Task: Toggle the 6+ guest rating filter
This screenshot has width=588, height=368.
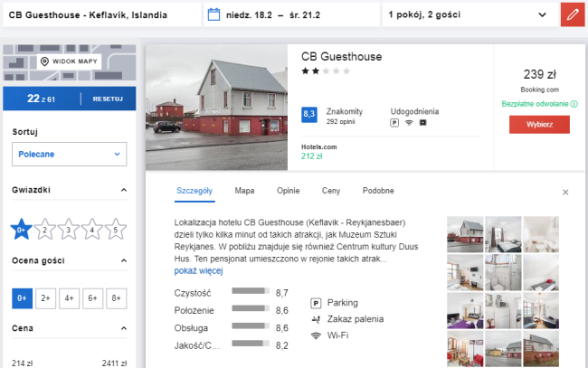Action: pyautogui.click(x=92, y=298)
